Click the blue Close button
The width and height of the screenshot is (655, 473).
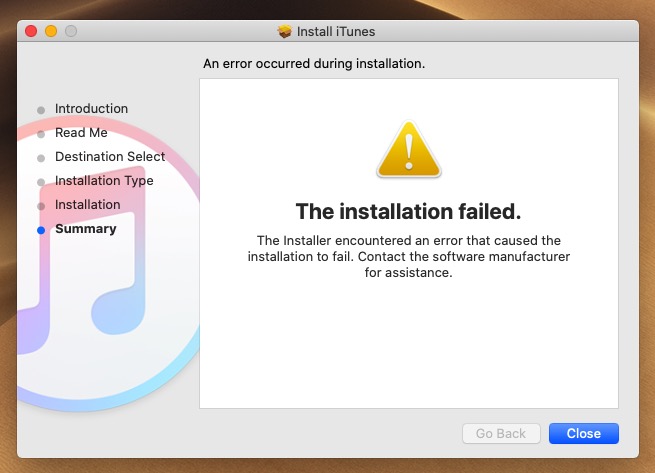584,433
